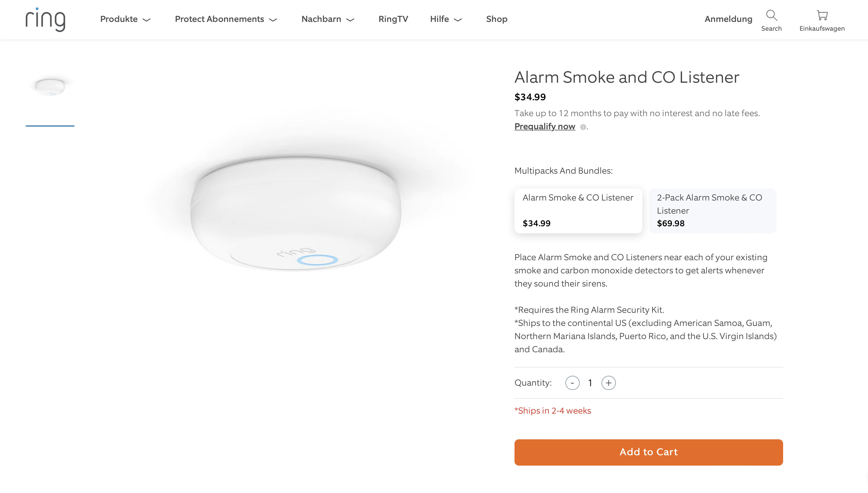This screenshot has width=868, height=493.
Task: Select the Alarm Smoke & CO Listener single option
Action: coord(578,210)
